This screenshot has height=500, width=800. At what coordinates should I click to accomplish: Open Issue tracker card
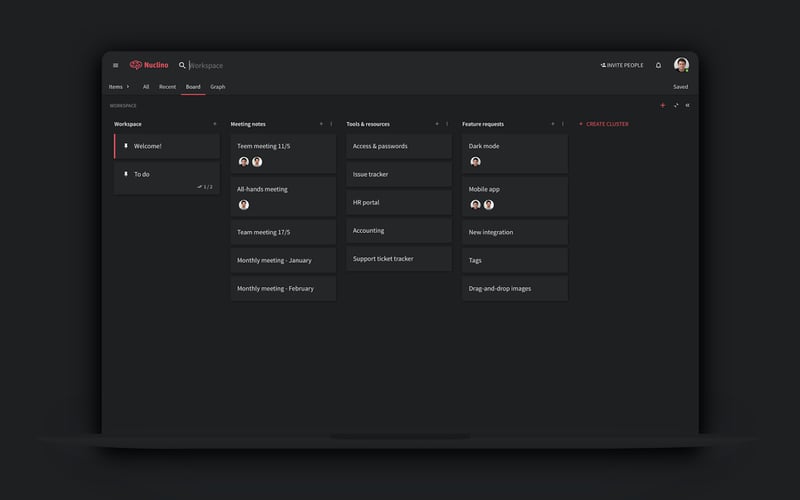pos(399,174)
